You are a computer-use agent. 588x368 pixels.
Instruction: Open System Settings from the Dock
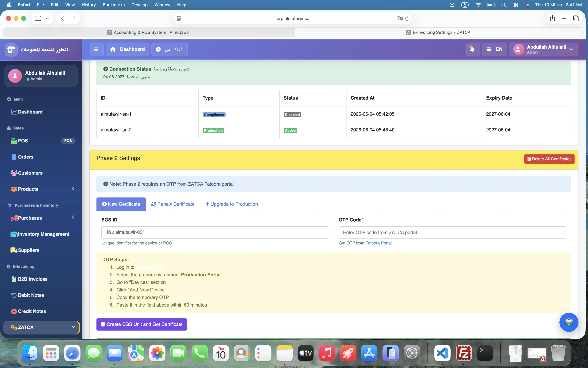click(412, 353)
